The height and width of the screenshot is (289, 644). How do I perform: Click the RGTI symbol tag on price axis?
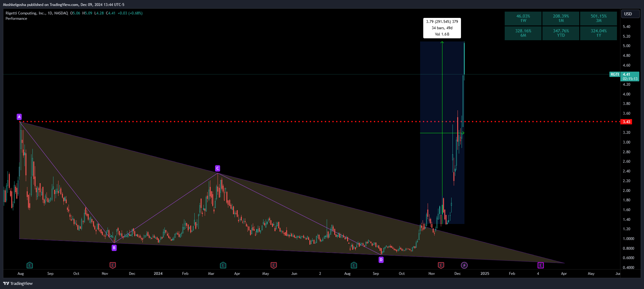click(614, 74)
